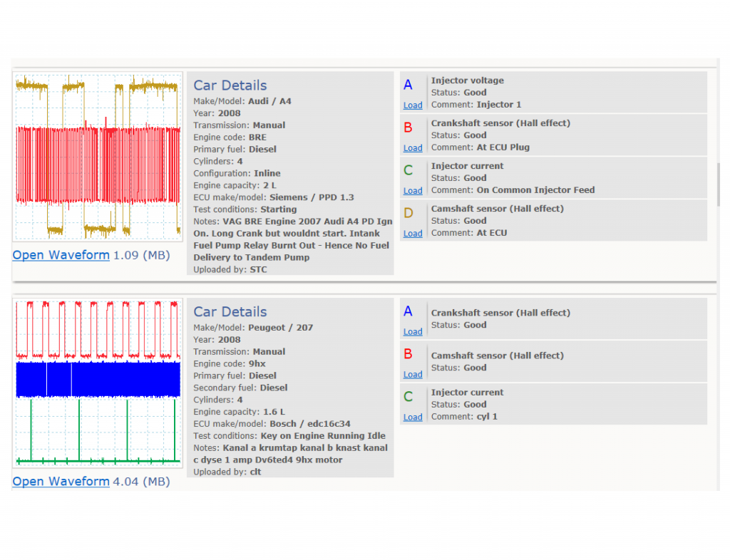Load Peugeot channel B Camshaft sensor
This screenshot has width=730, height=560.
point(413,375)
